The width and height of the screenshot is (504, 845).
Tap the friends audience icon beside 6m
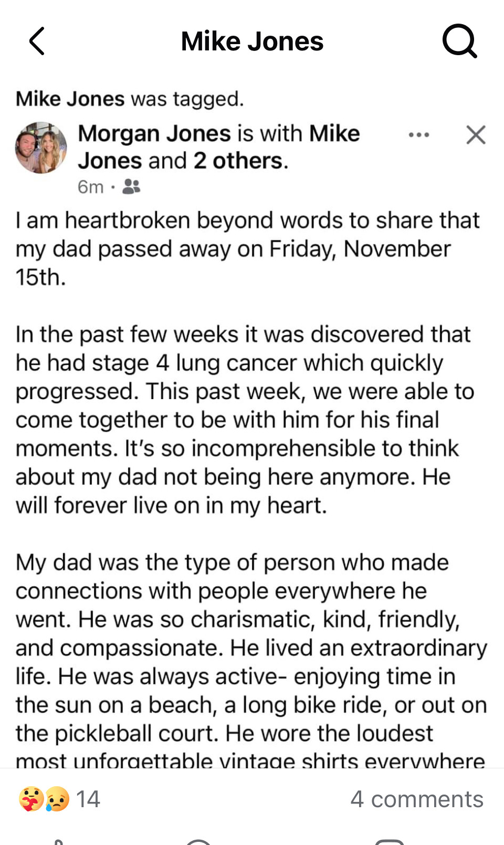131,186
